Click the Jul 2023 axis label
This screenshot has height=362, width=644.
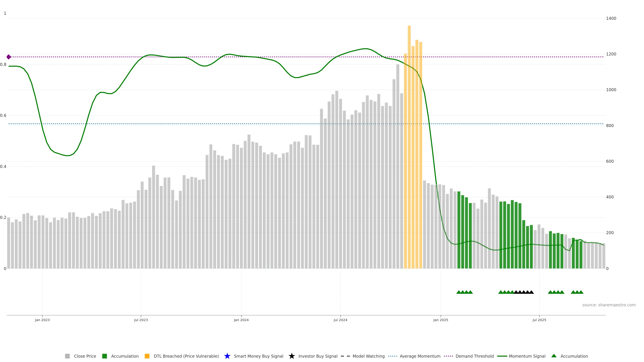[x=141, y=320]
